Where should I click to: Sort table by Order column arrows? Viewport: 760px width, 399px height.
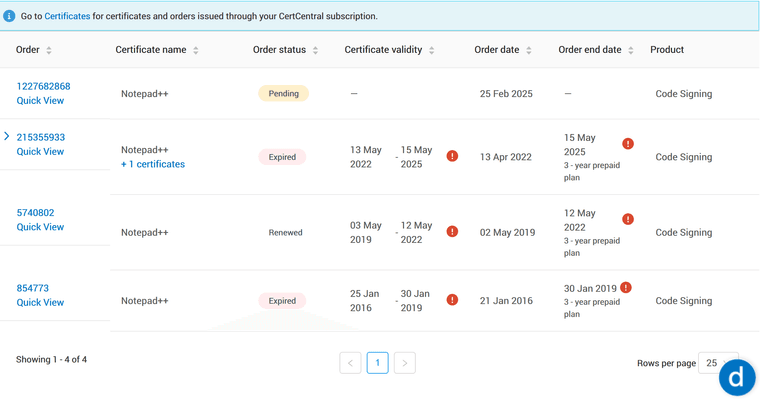pos(48,50)
